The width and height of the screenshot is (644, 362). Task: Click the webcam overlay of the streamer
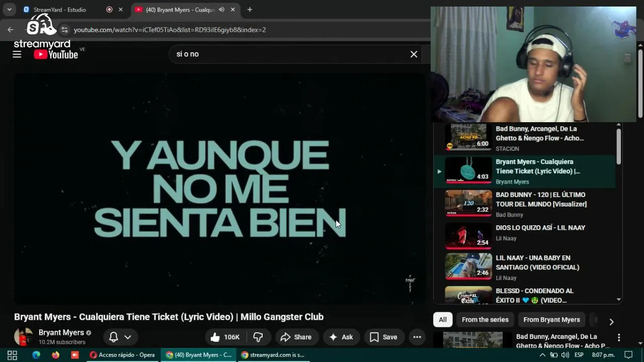(533, 64)
